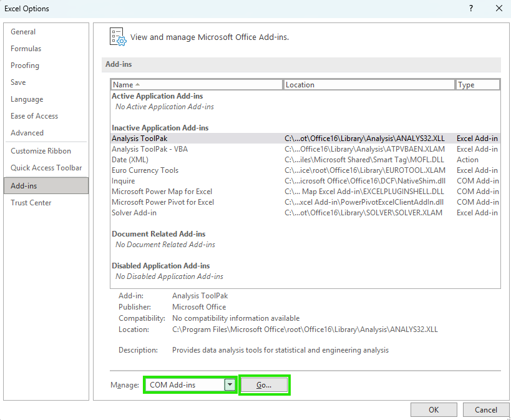Close the Excel Options dialog
This screenshot has width=511, height=420.
[x=499, y=8]
